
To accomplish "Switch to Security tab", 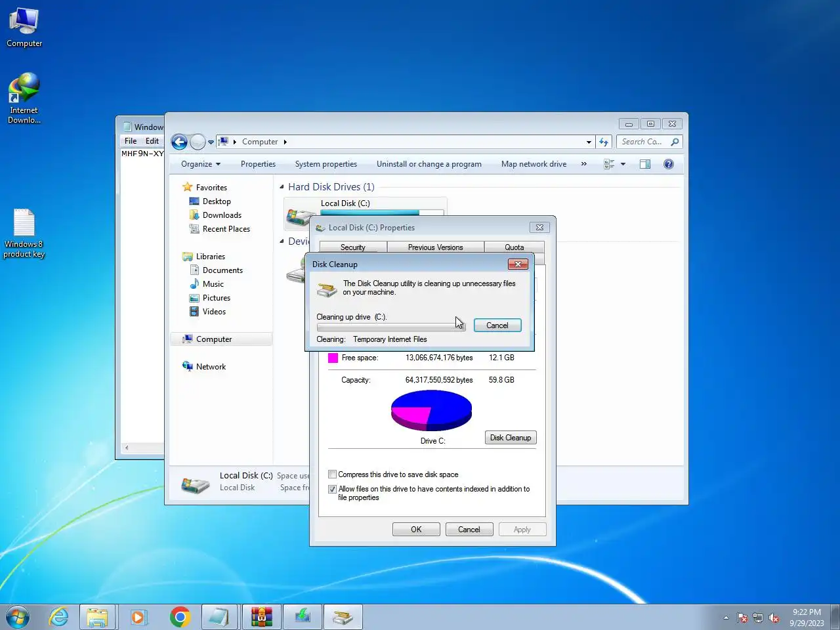I will pyautogui.click(x=353, y=247).
